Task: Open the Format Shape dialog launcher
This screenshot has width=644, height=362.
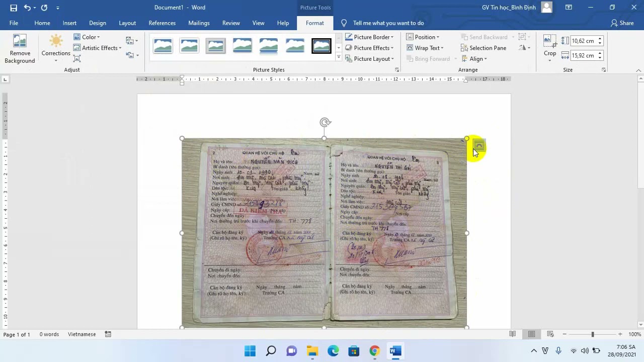Action: (x=397, y=70)
